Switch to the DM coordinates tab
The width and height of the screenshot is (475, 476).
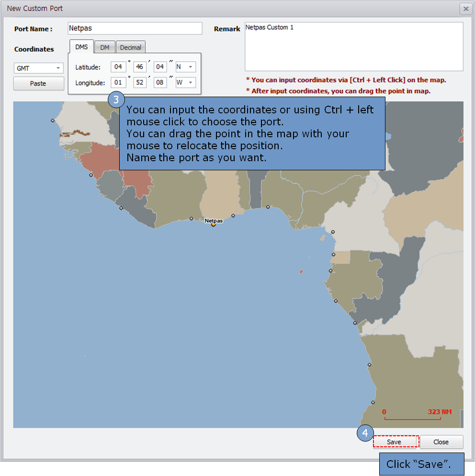[x=104, y=47]
